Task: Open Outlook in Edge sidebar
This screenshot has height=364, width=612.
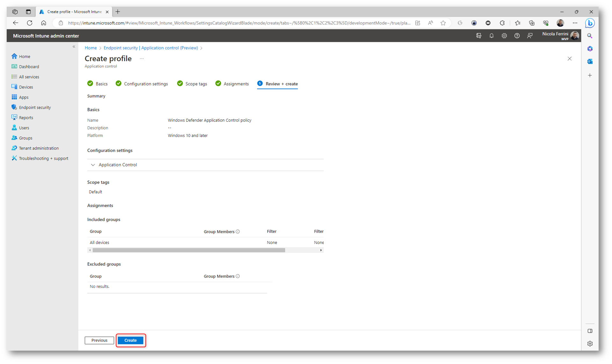Action: (590, 61)
